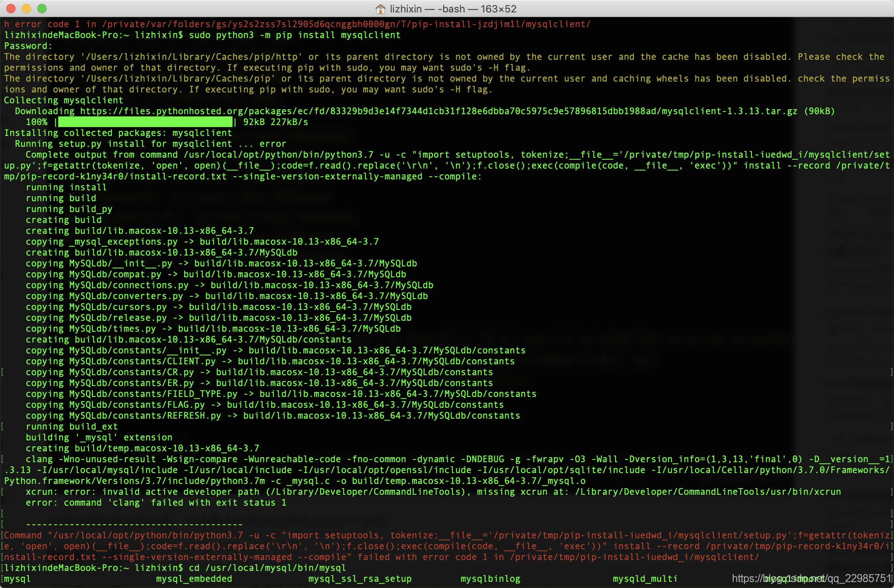Click 'copying MySQLdb/constants/FIELD_TYPE.py' line
The height and width of the screenshot is (588, 894).
pyautogui.click(x=281, y=394)
